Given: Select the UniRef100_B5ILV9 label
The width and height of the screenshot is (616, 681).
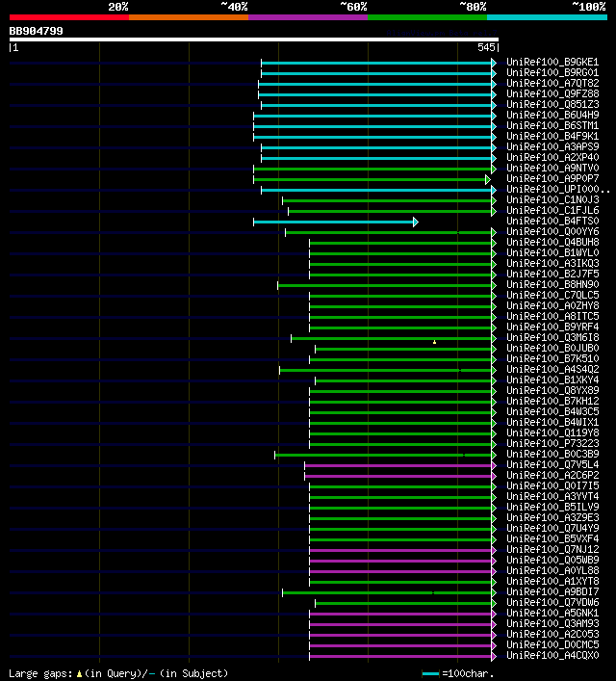Looking at the screenshot, I should point(552,507).
